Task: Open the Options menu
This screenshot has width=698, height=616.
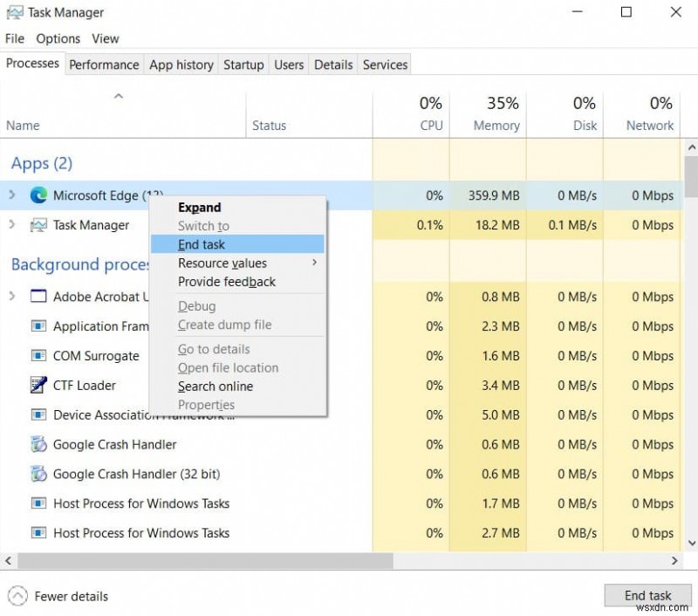Action: [x=58, y=38]
